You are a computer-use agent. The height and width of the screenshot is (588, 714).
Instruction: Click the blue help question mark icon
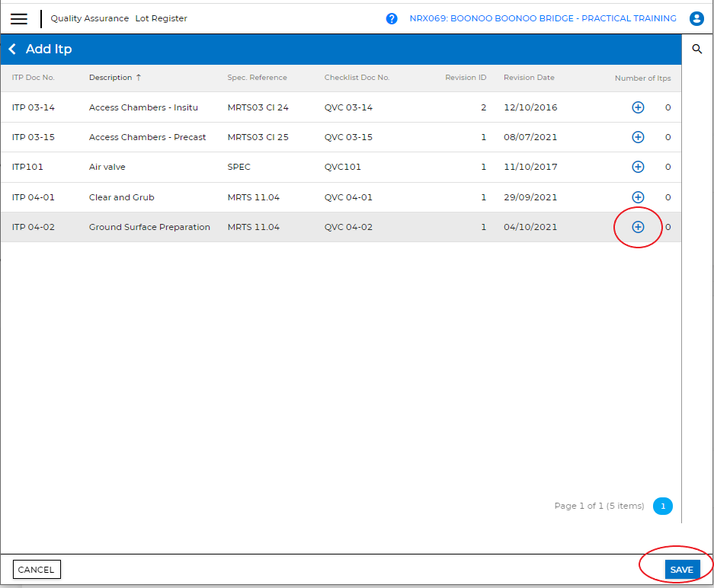click(x=392, y=18)
